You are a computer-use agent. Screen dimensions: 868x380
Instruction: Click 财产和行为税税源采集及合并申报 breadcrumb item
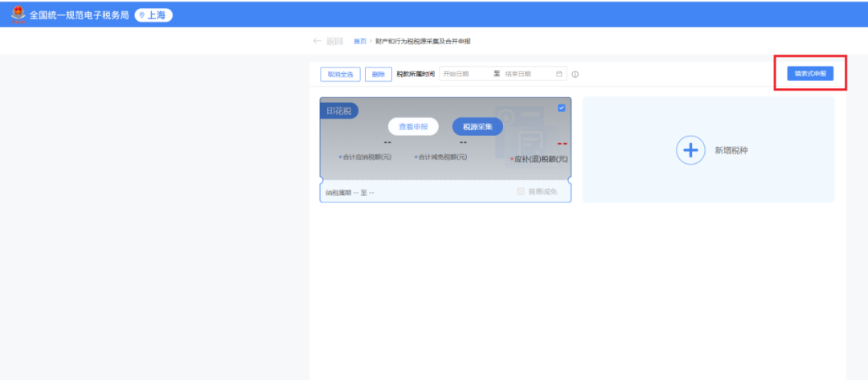coord(423,41)
